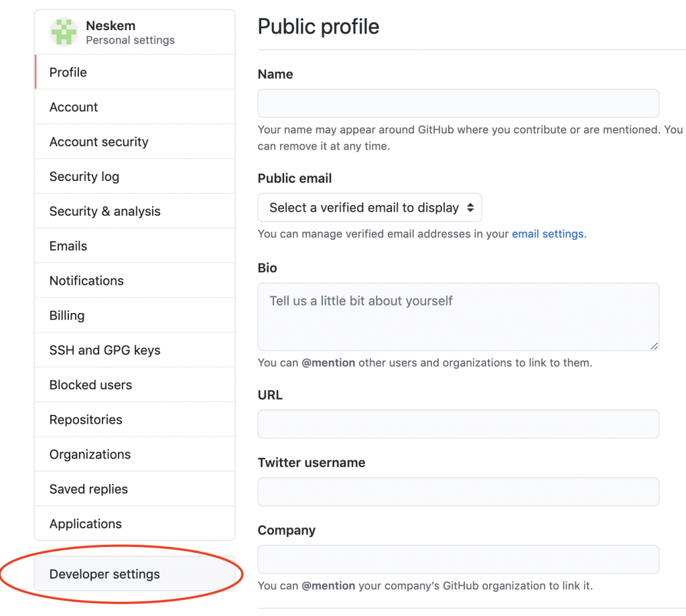The width and height of the screenshot is (686, 616).
Task: Select Repositories in the sidebar
Action: (x=86, y=420)
